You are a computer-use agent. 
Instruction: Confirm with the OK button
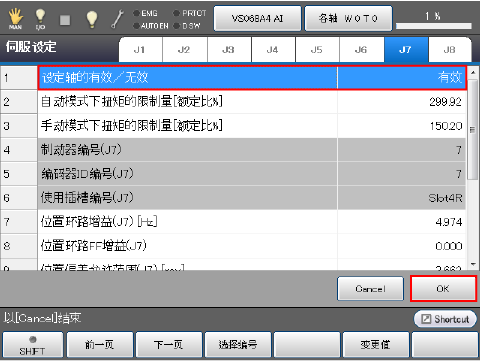pos(443,289)
